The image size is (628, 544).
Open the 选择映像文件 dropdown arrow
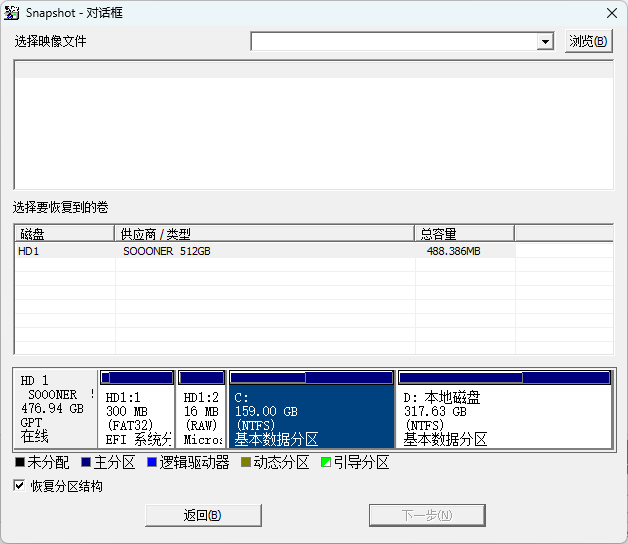click(x=545, y=42)
